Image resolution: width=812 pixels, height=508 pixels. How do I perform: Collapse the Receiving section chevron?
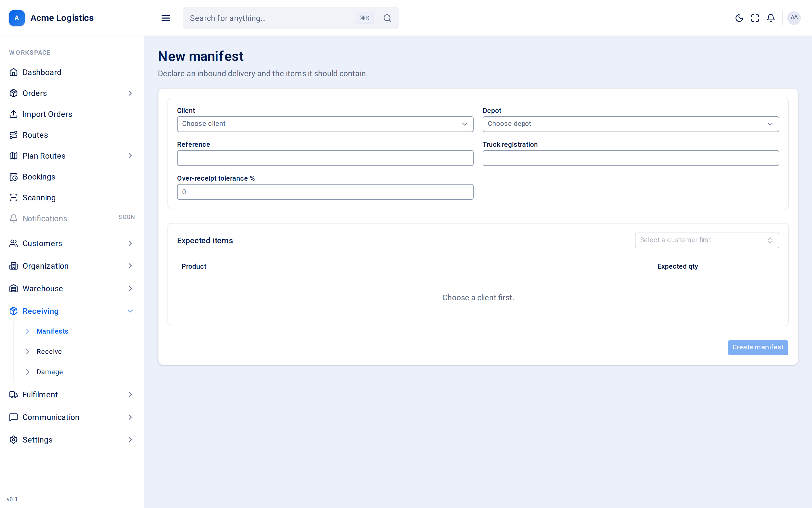click(x=130, y=311)
